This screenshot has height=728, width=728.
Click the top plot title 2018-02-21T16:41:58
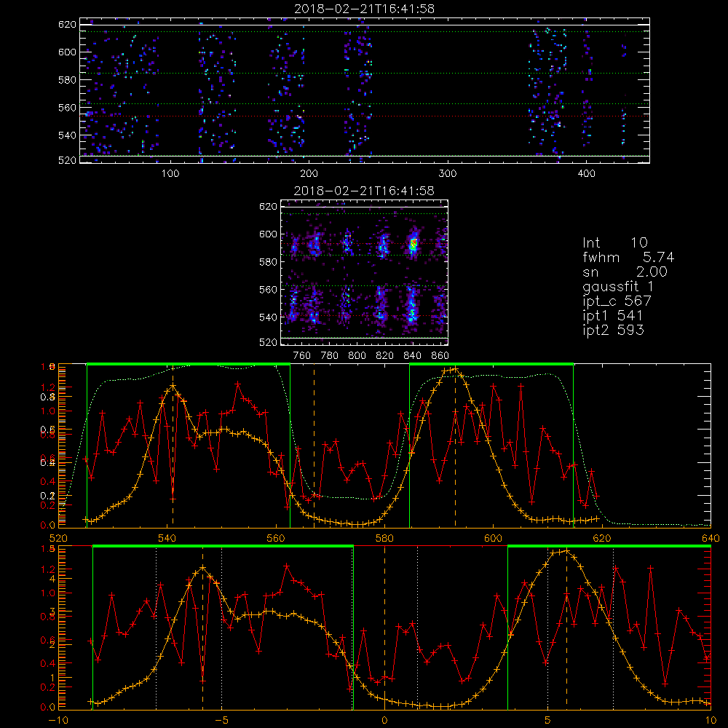coord(365,9)
